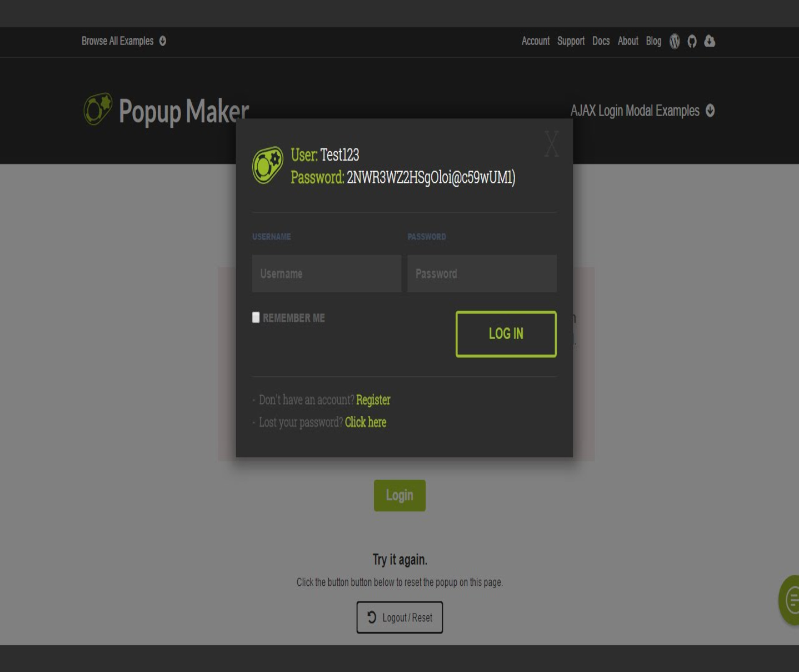Click the Try it again heading
Viewport: 799px width, 672px height.
[x=399, y=559]
